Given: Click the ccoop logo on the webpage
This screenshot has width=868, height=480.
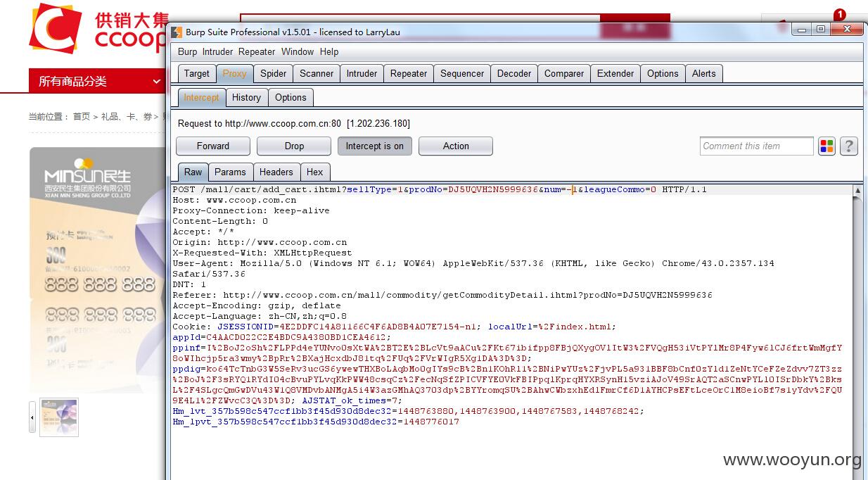Looking at the screenshot, I should 98,28.
